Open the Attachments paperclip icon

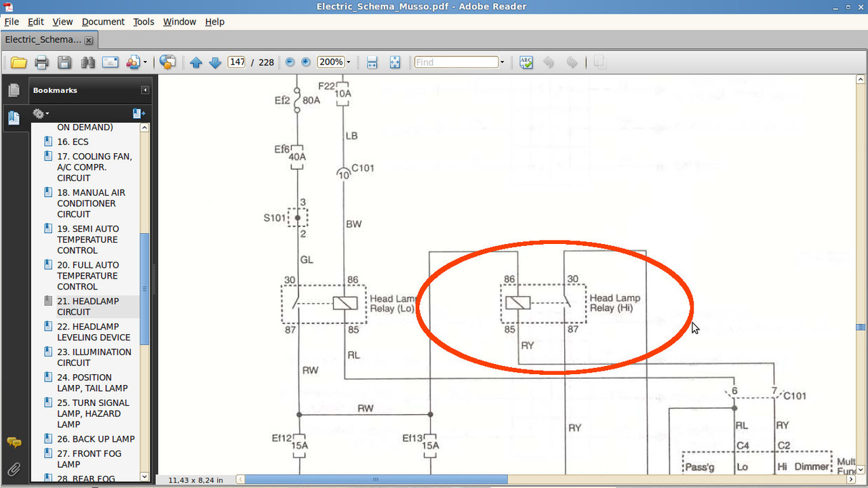coord(14,468)
